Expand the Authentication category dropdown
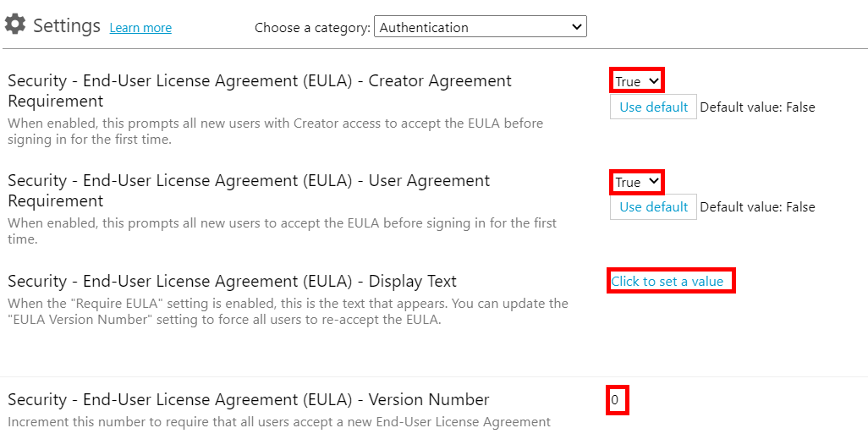Image resolution: width=868 pixels, height=439 pixels. (480, 27)
